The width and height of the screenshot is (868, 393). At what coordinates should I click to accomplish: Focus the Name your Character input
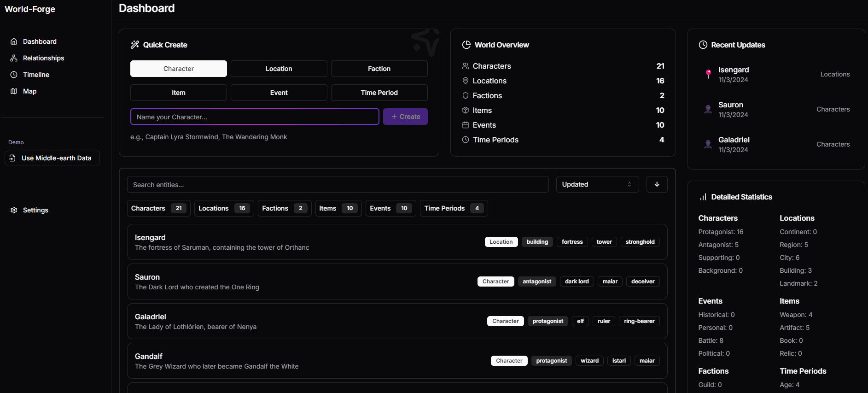[x=255, y=117]
